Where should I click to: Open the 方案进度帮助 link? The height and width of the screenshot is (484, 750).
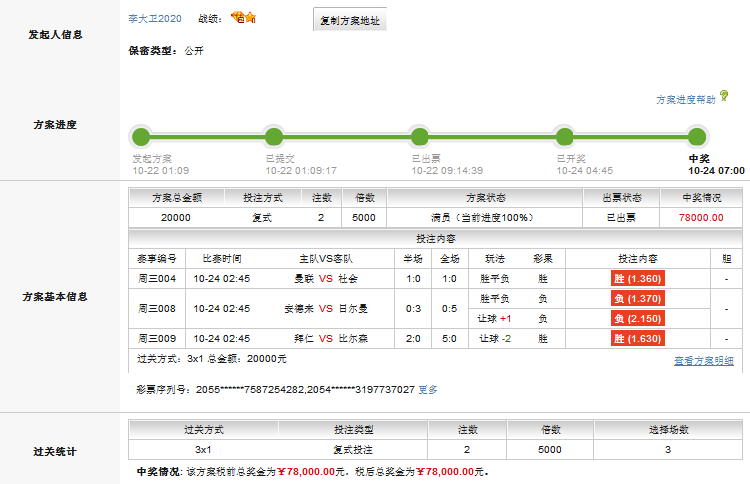[685, 100]
